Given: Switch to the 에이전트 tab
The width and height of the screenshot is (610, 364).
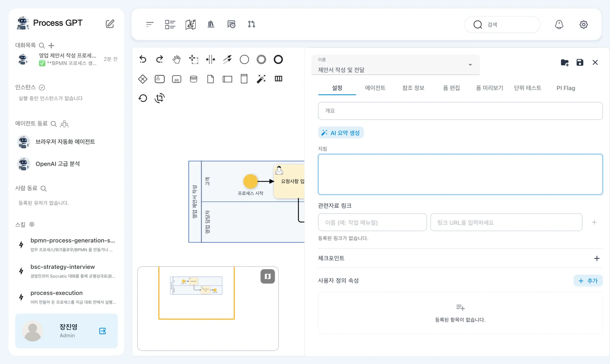Looking at the screenshot, I should (375, 88).
